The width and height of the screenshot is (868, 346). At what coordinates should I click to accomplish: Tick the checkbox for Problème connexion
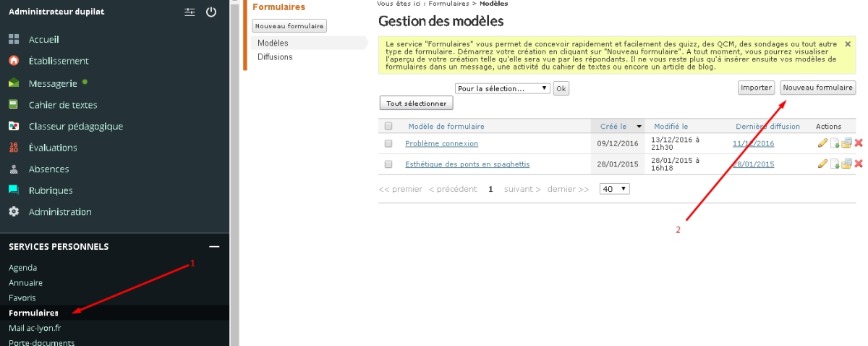pyautogui.click(x=388, y=144)
